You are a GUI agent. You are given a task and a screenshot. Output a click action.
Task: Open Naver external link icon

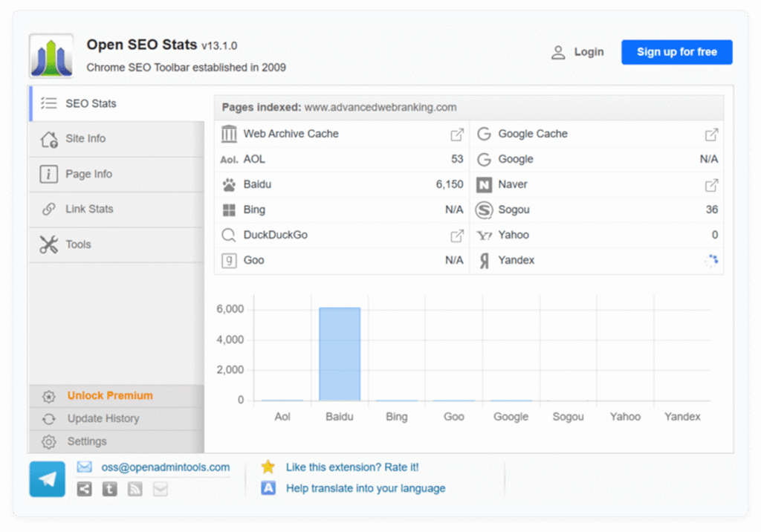(711, 185)
